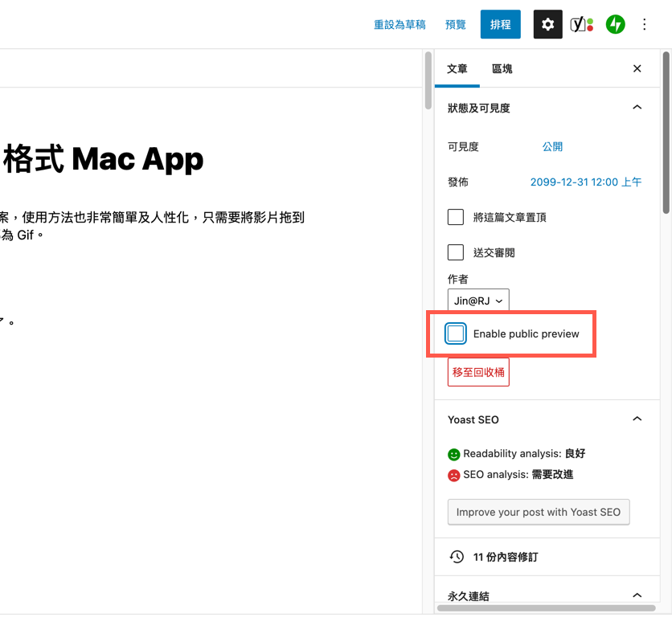This screenshot has height=634, width=672.
Task: Open the settings gear panel toggle
Action: point(547,24)
